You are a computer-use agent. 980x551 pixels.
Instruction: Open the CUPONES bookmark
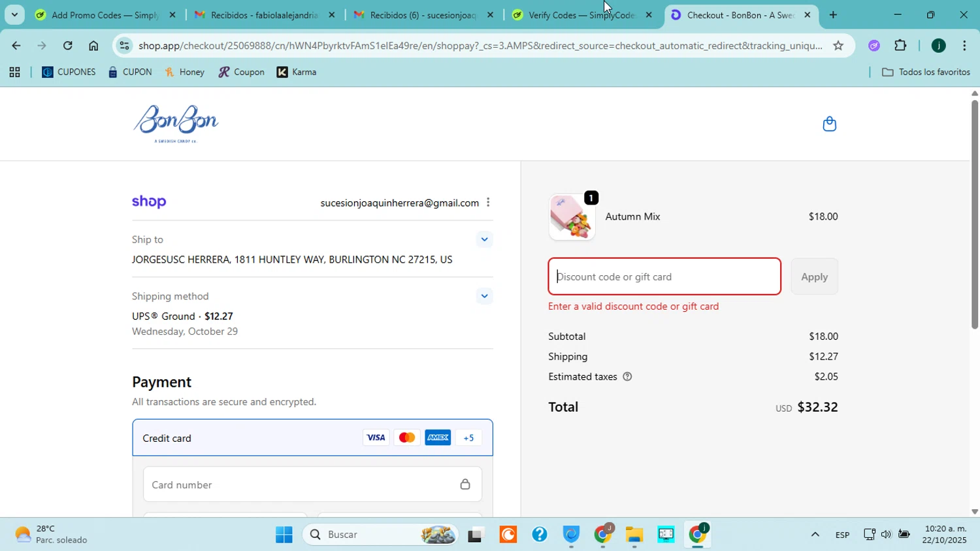pos(69,73)
